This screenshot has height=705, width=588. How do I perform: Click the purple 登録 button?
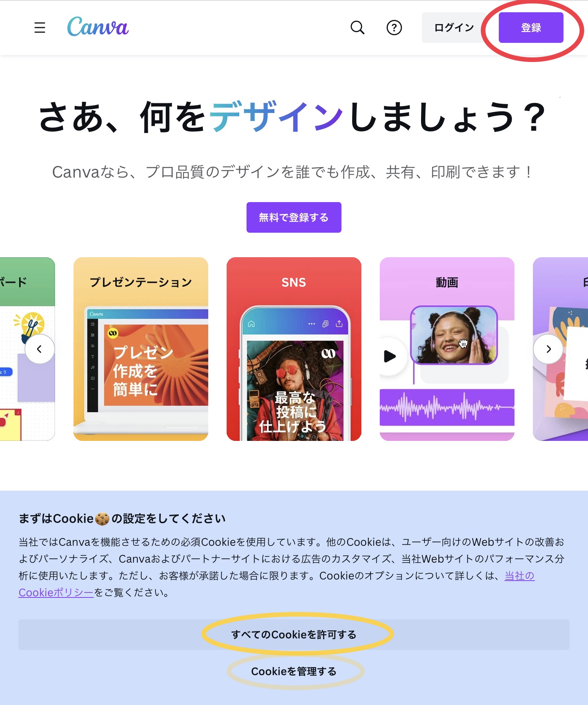[x=531, y=28]
